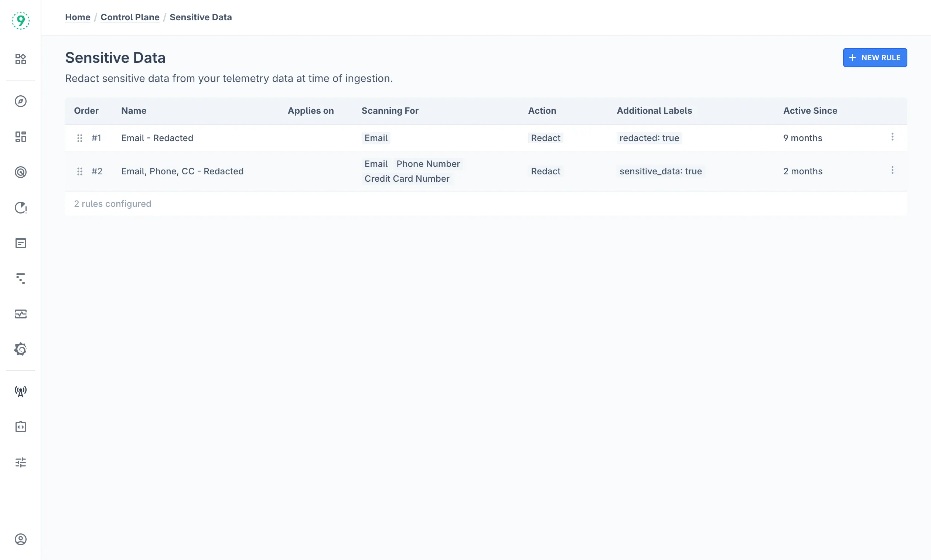Open the code clipboard icon in sidebar
The image size is (931, 560).
[x=20, y=427]
